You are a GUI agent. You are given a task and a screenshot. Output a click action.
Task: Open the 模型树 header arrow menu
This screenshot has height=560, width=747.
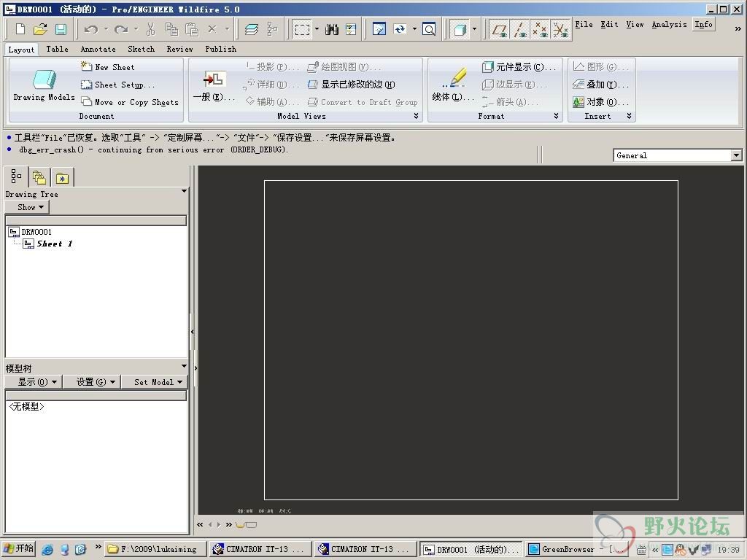(x=184, y=366)
